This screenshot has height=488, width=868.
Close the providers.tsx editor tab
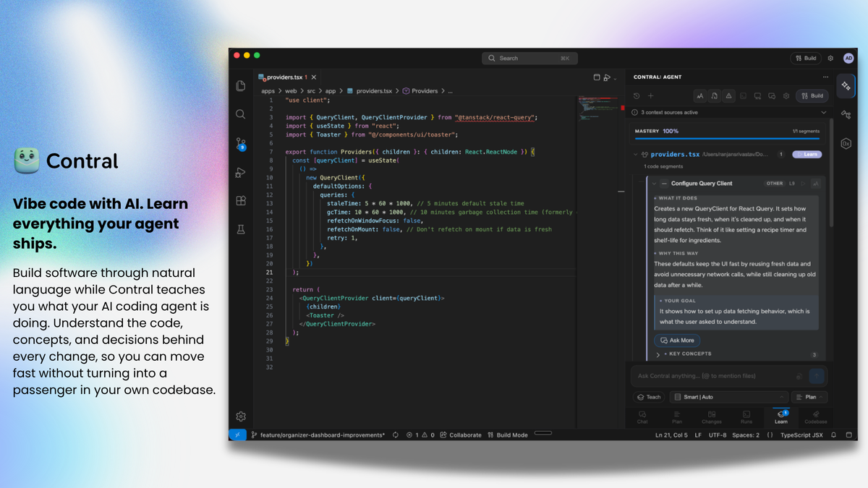point(313,77)
